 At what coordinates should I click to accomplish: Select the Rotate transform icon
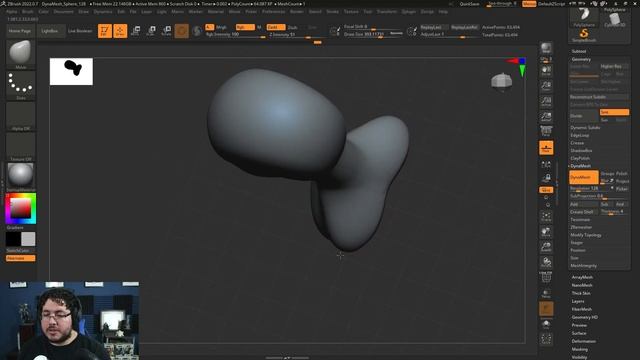click(x=166, y=31)
